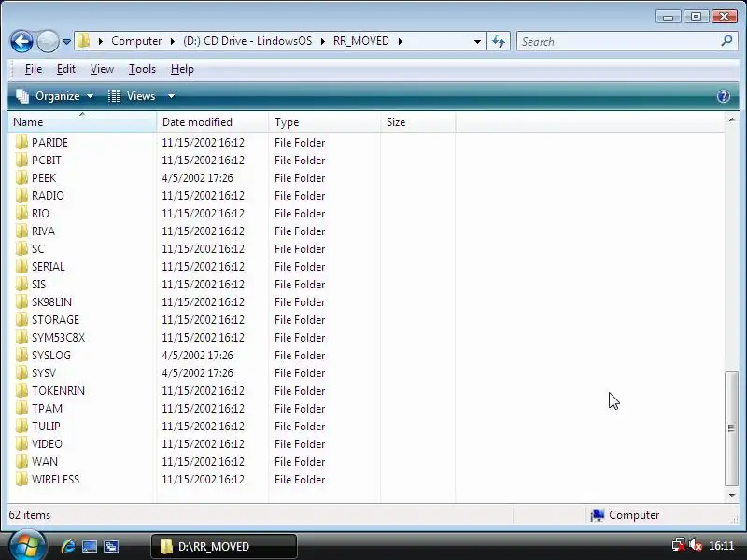
Task: Expand the arrow after Computer breadcrumb
Action: [173, 41]
